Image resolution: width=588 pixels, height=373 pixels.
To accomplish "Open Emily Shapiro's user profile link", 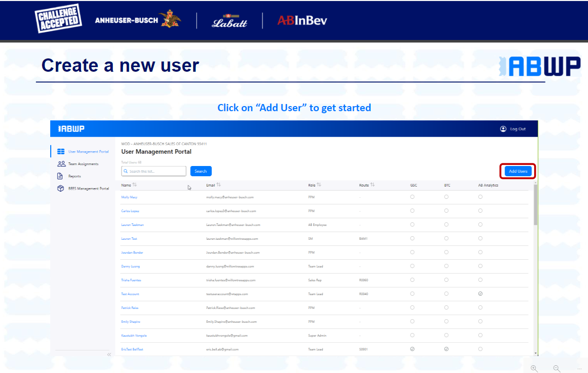I will [x=131, y=322].
